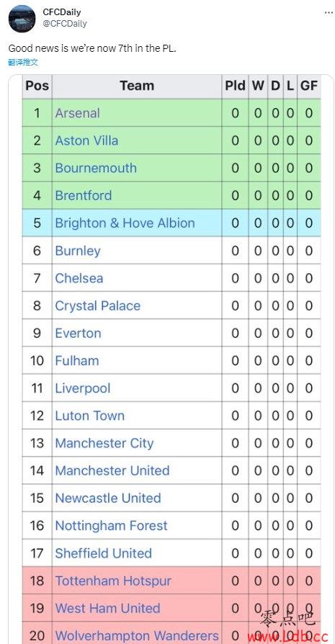Open the Burnley team link
Image resolution: width=335 pixels, height=644 pixels.
coord(78,251)
